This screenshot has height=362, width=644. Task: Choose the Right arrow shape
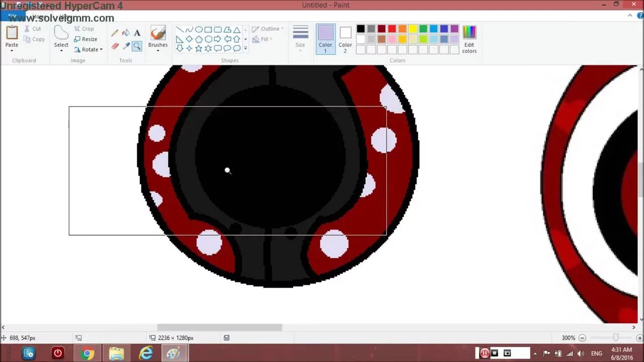tap(218, 39)
